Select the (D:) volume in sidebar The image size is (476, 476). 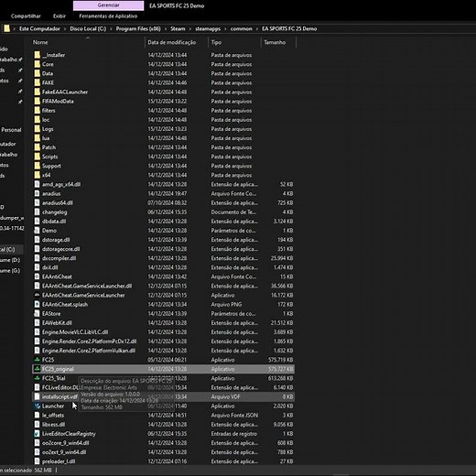[x=10, y=260]
